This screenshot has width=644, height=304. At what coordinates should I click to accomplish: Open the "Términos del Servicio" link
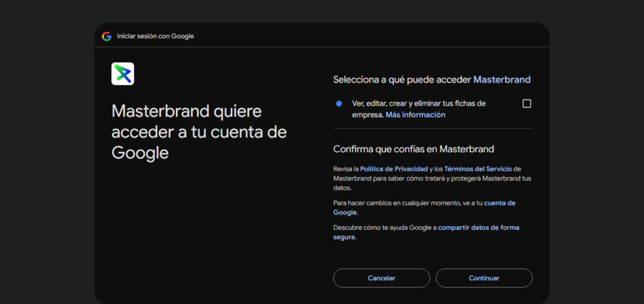pyautogui.click(x=478, y=169)
